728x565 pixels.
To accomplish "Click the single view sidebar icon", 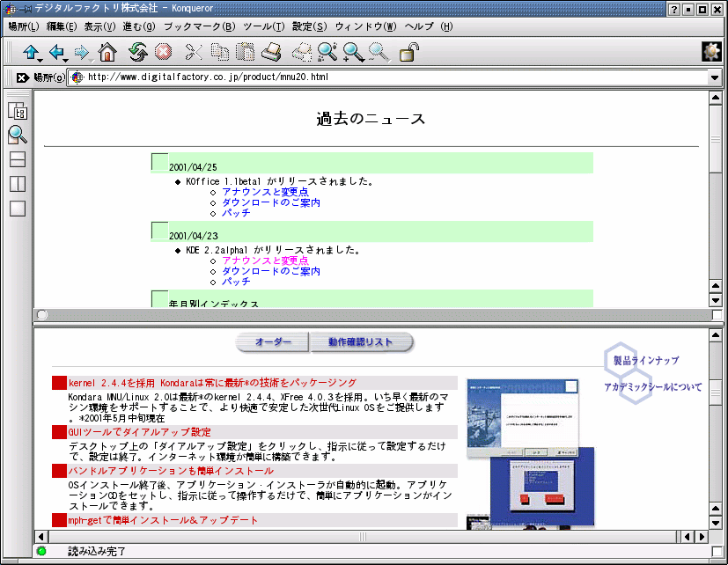I will point(18,209).
